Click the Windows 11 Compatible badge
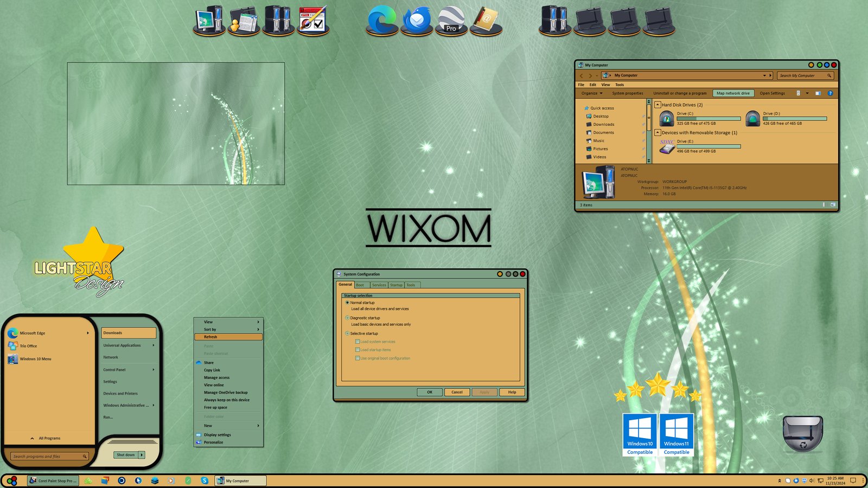Viewport: 868px width, 488px height. (676, 435)
